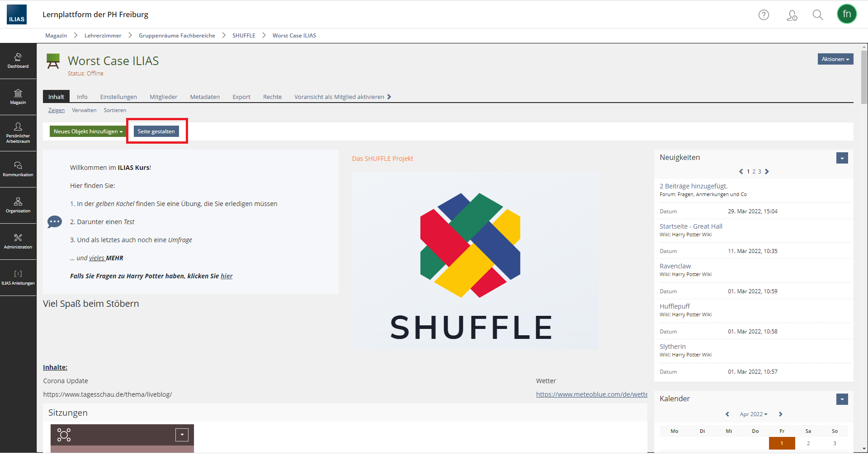Open the search magnifier icon
The height and width of the screenshot is (455, 868).
pos(817,15)
